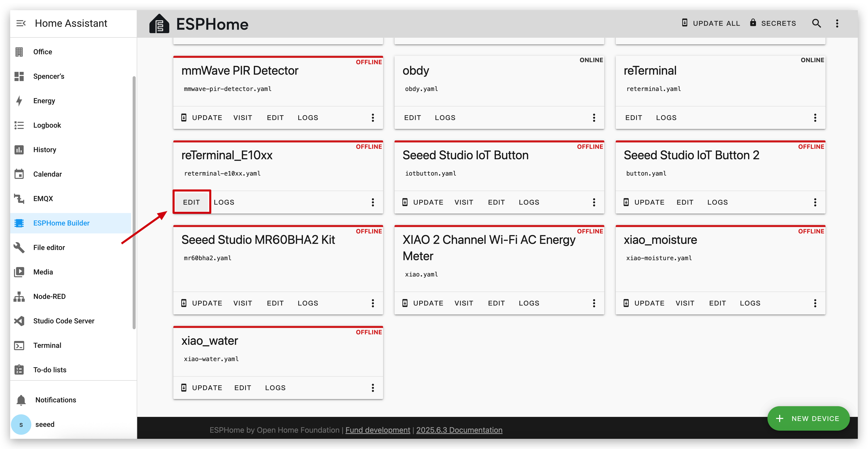Open xiao_water card three-dot menu

click(373, 388)
